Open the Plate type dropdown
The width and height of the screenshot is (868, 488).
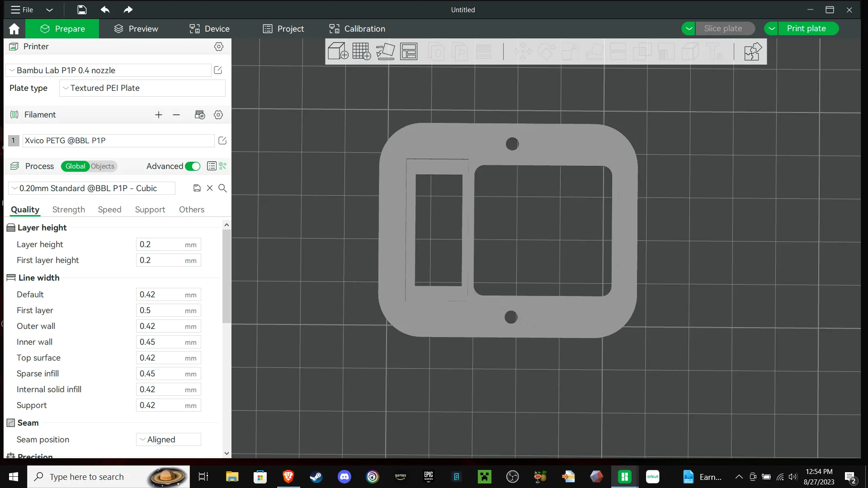[x=142, y=88]
